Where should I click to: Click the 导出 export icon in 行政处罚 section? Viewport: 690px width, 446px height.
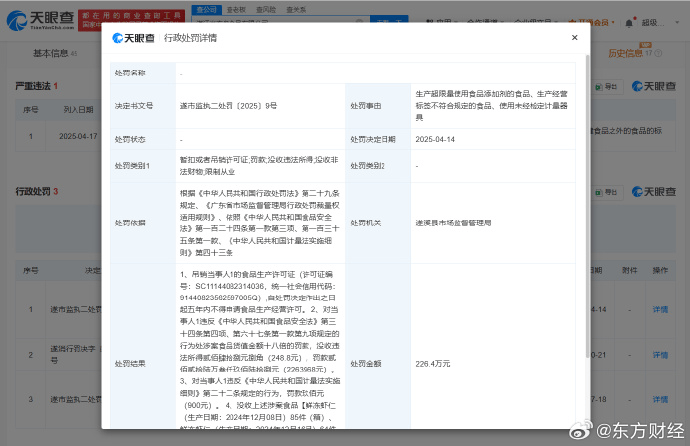[608, 190]
